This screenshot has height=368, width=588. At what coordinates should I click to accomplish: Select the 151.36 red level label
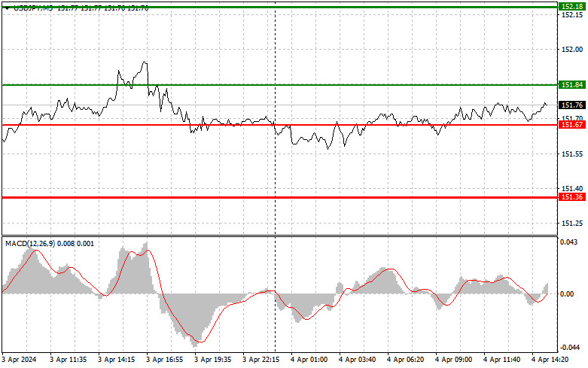572,197
